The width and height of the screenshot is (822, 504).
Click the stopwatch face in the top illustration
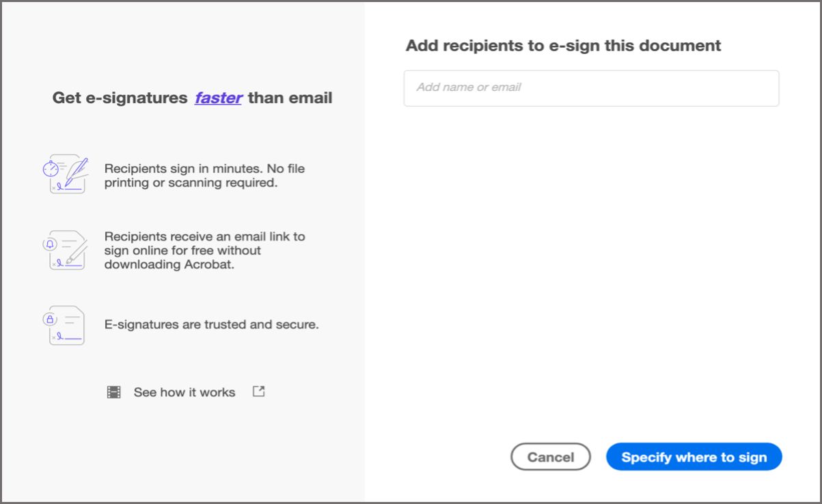(51, 169)
